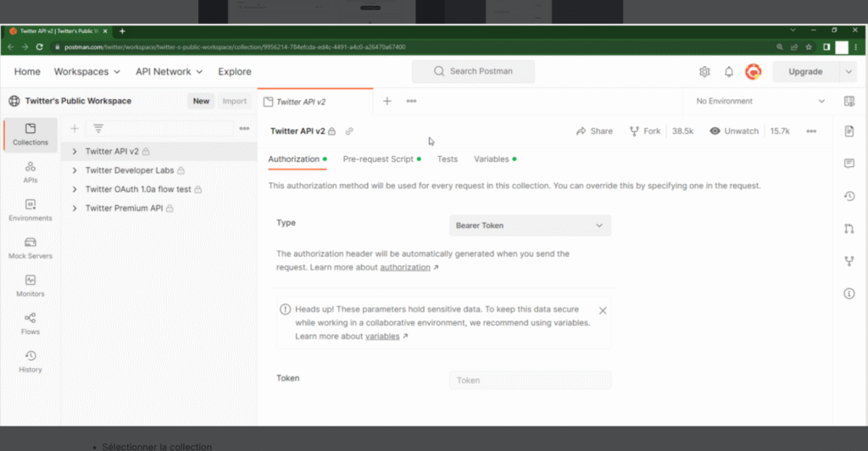Viewport: 868px width, 451px height.
Task: Bookmark this page with star icon
Action: pyautogui.click(x=809, y=47)
